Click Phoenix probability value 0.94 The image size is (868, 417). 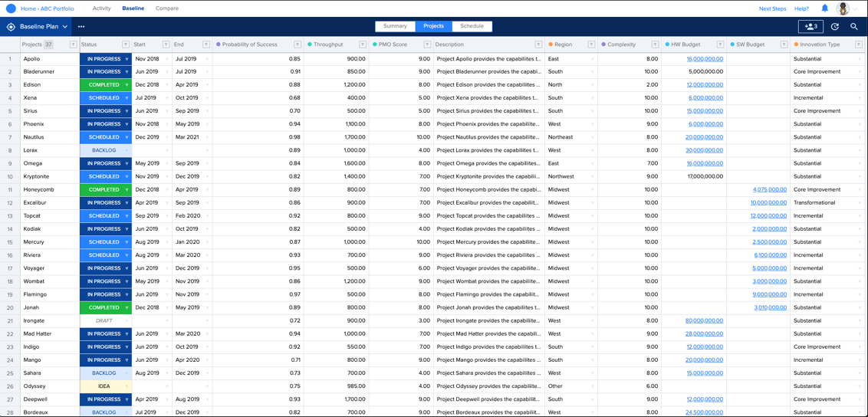[294, 124]
